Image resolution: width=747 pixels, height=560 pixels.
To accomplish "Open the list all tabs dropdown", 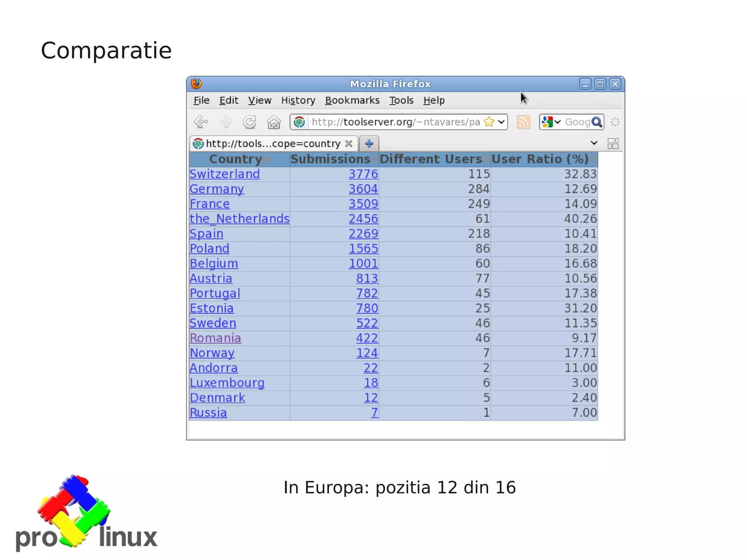I will click(594, 143).
